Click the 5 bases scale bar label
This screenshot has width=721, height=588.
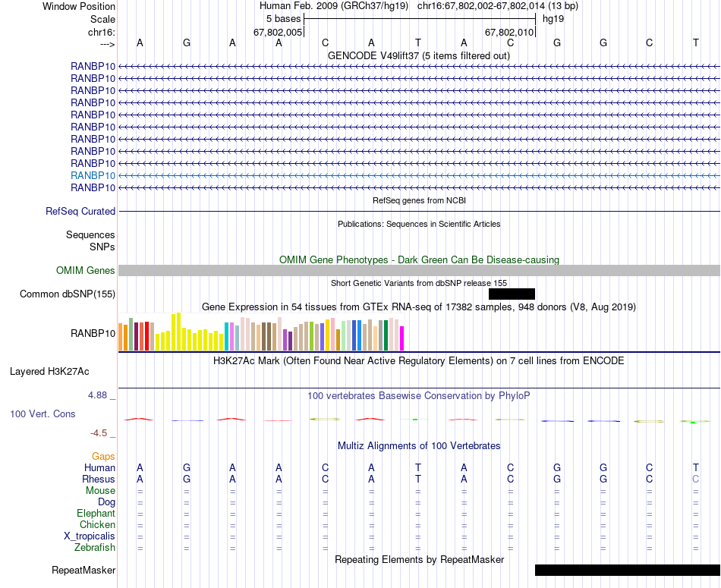pos(283,19)
